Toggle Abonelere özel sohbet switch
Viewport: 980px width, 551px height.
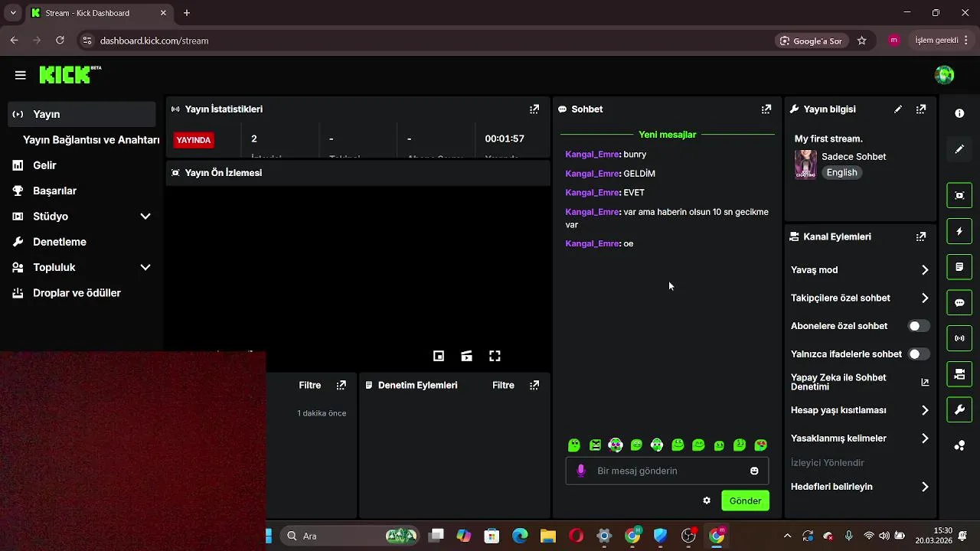click(919, 326)
